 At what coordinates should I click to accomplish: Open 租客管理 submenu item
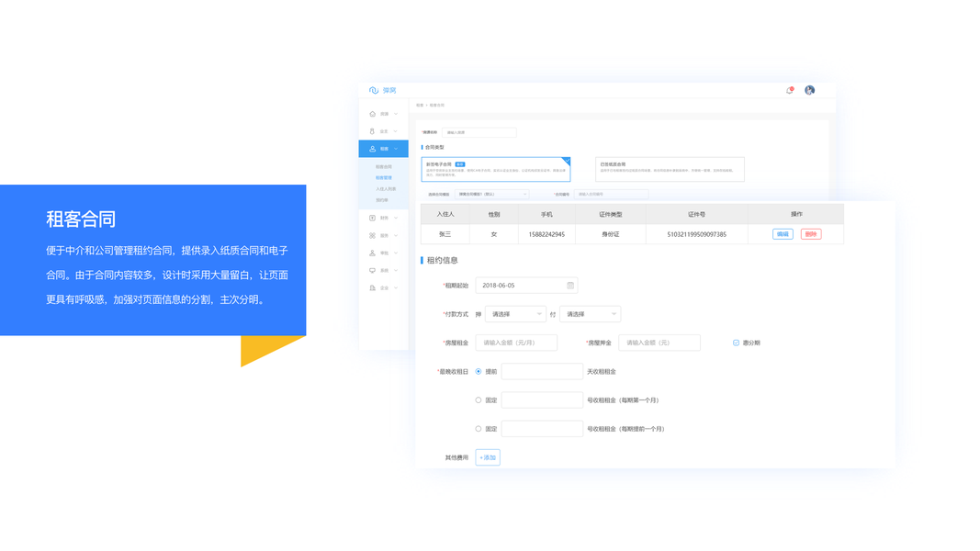tap(384, 178)
